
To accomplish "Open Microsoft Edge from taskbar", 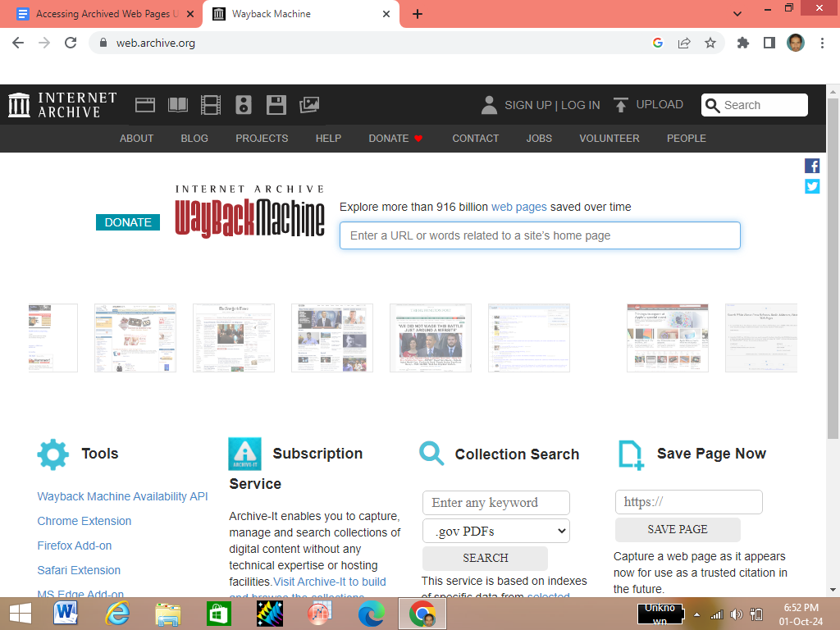I will pos(372,614).
